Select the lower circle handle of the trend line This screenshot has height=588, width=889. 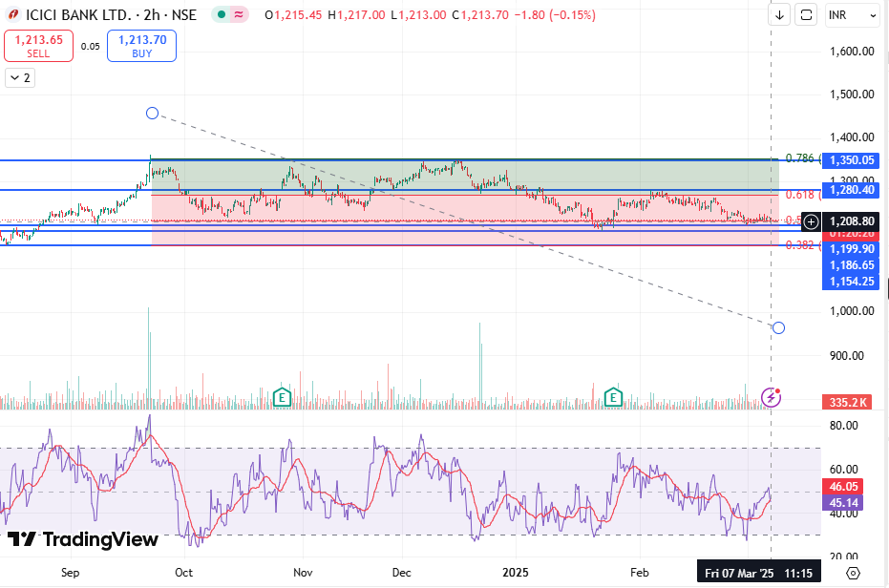coord(778,327)
